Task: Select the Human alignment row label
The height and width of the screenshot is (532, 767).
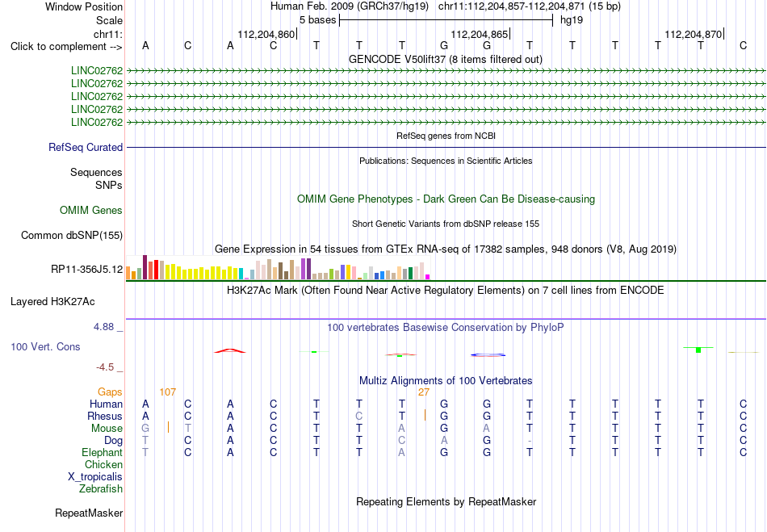Action: [106, 404]
